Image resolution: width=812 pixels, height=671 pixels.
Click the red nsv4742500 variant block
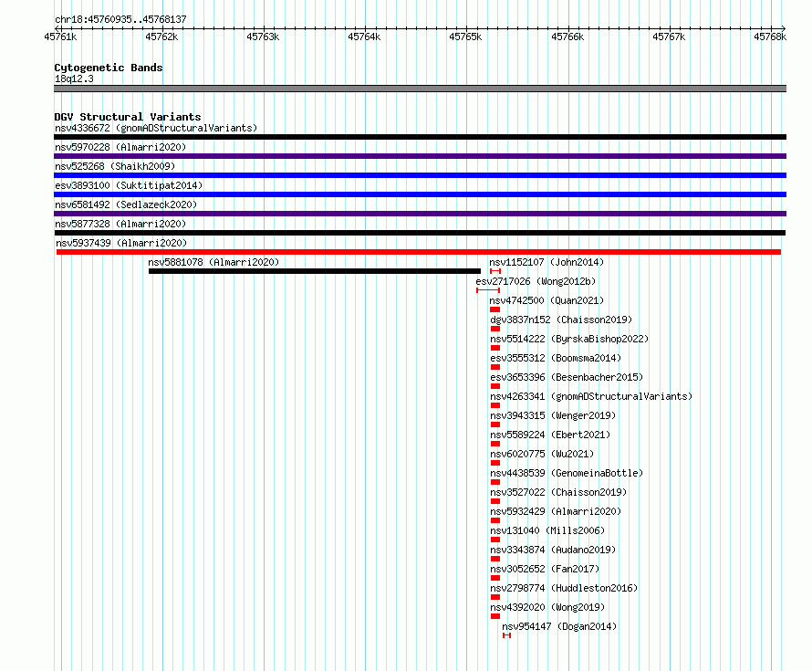[495, 309]
